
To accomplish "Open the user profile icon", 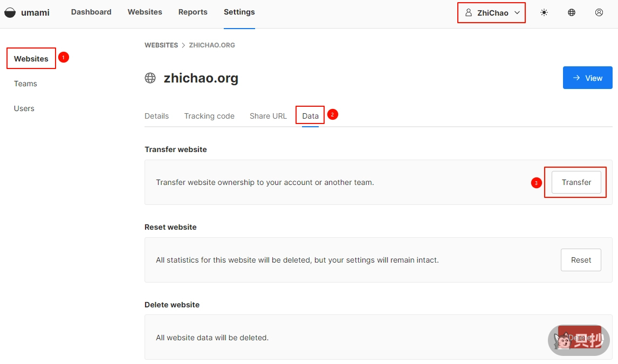I will click(599, 12).
